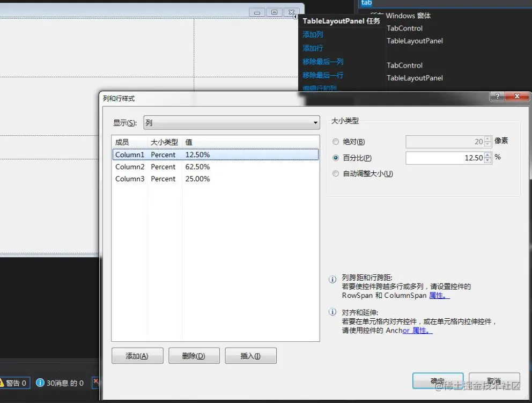Close the 列和行样式 dialog
The image size is (532, 403).
coord(517,96)
